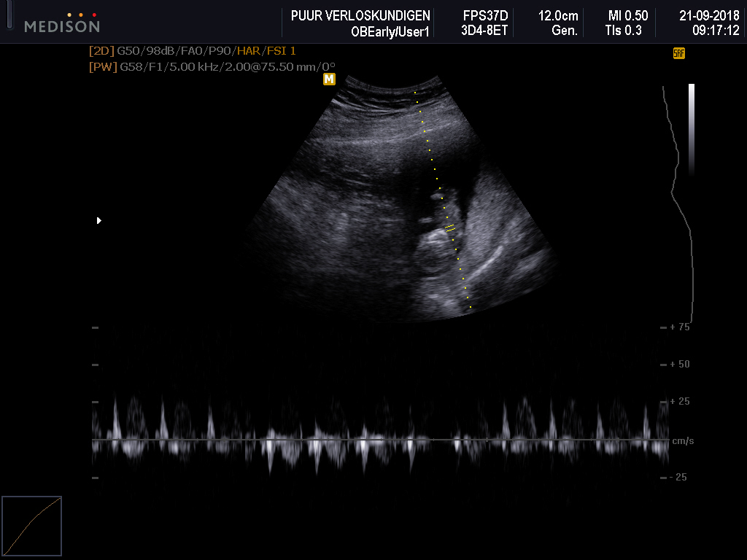
Task: Select the [PW] parameter label
Action: tap(102, 66)
